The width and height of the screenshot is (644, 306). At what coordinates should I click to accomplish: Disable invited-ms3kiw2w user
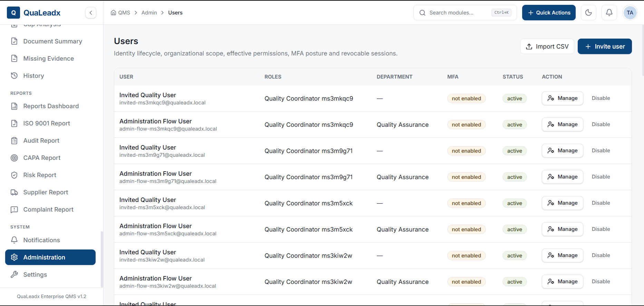[x=601, y=255]
